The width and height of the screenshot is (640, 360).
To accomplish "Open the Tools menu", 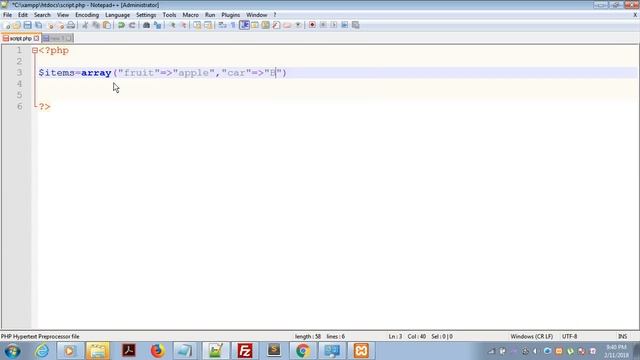I will tap(169, 15).
